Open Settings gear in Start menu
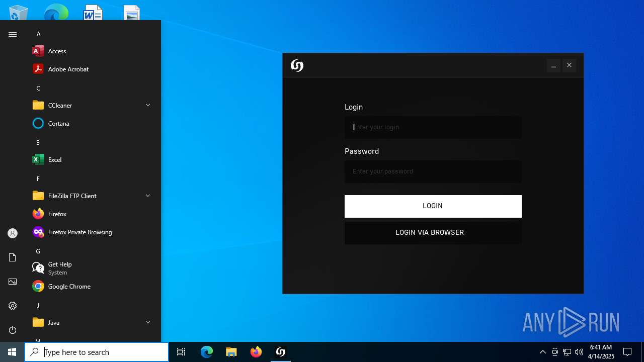644x362 pixels. pos(13,306)
